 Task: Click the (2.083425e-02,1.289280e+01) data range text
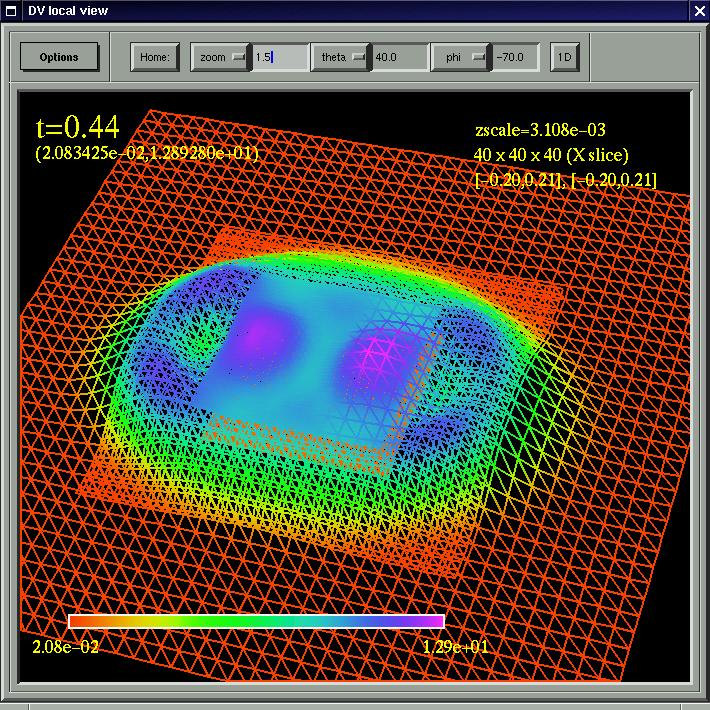tap(147, 154)
